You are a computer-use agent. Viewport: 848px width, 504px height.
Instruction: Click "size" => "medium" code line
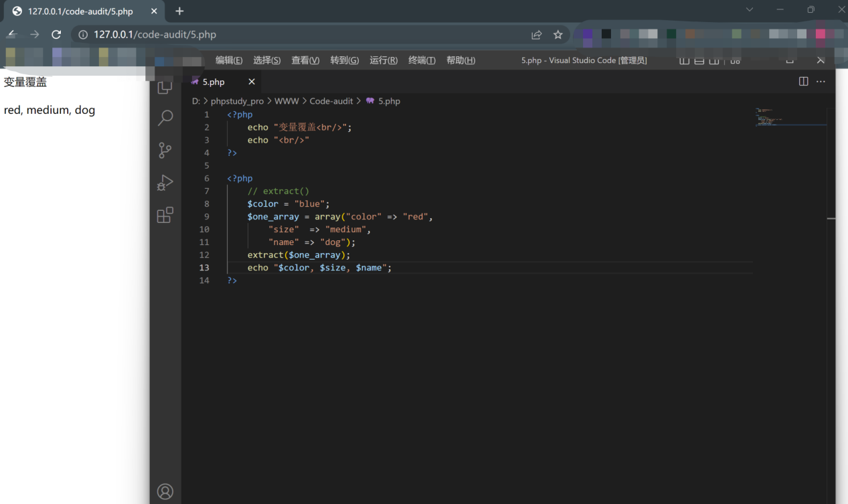pos(319,230)
